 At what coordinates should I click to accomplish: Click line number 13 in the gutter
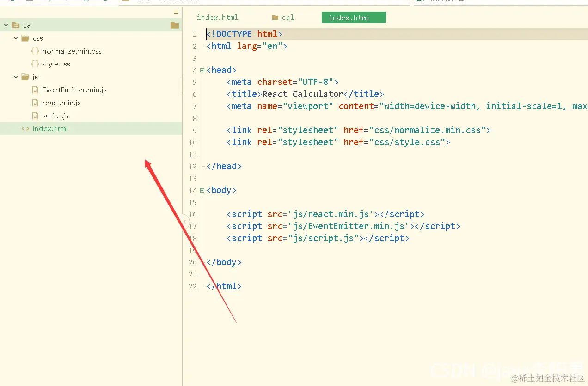pyautogui.click(x=193, y=178)
